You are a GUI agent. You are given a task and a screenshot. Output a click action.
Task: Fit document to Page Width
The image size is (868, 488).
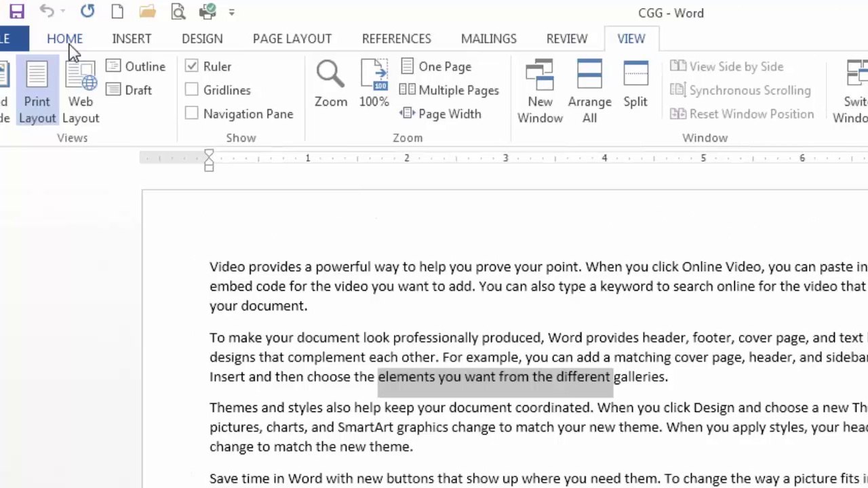(x=441, y=114)
